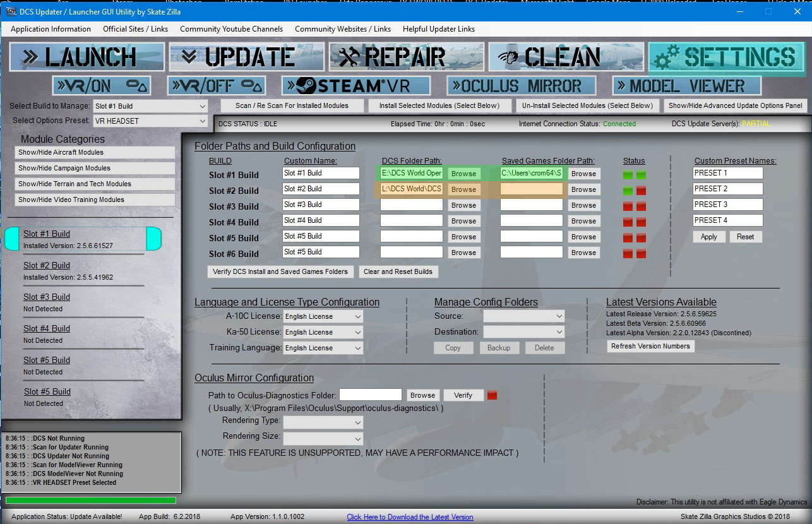This screenshot has width=812, height=524.
Task: Click Oculus-Diagnostics folder path field
Action: (x=370, y=395)
